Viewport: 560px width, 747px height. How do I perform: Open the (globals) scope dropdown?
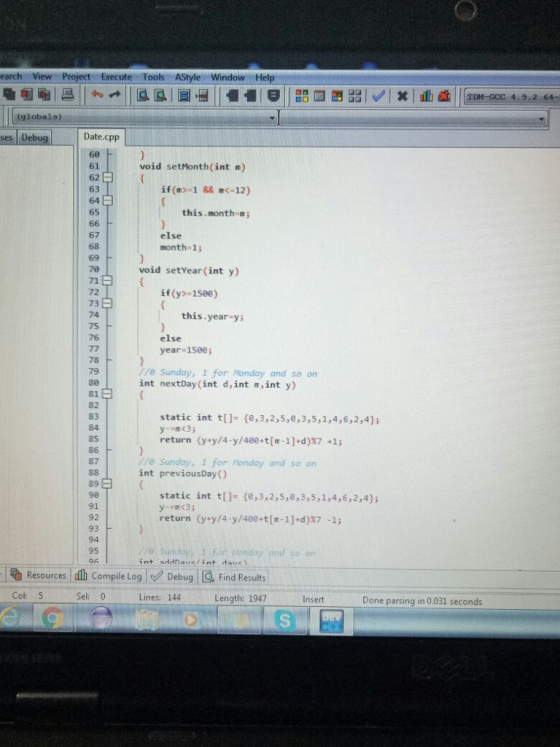click(x=144, y=117)
